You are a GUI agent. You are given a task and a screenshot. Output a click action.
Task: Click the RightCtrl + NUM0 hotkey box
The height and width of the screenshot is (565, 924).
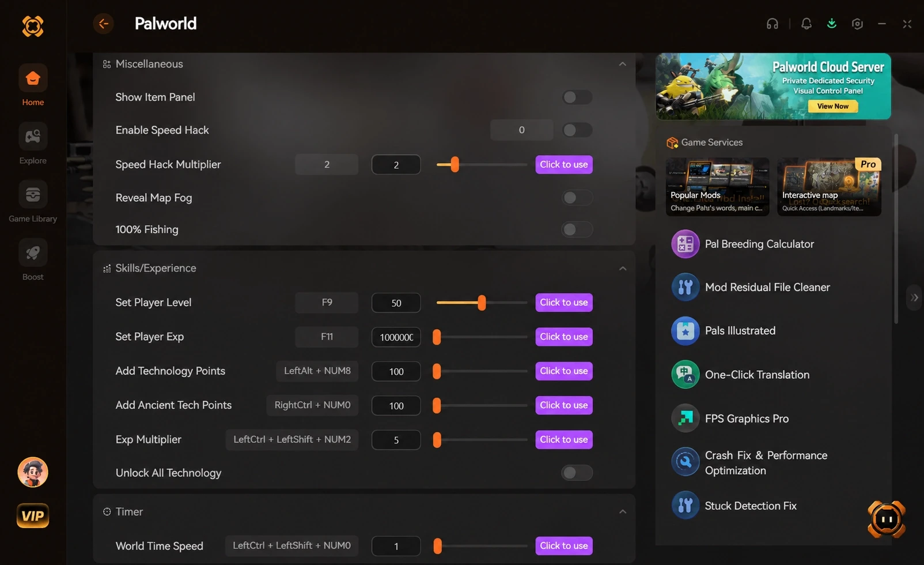coord(312,405)
